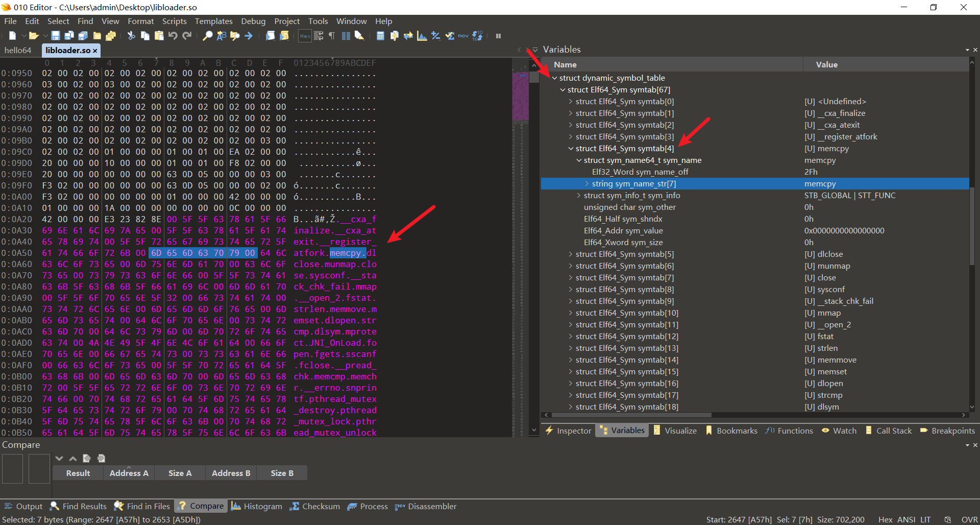
Task: Collapse the struct dynamic_symbol_table node
Action: click(x=554, y=78)
